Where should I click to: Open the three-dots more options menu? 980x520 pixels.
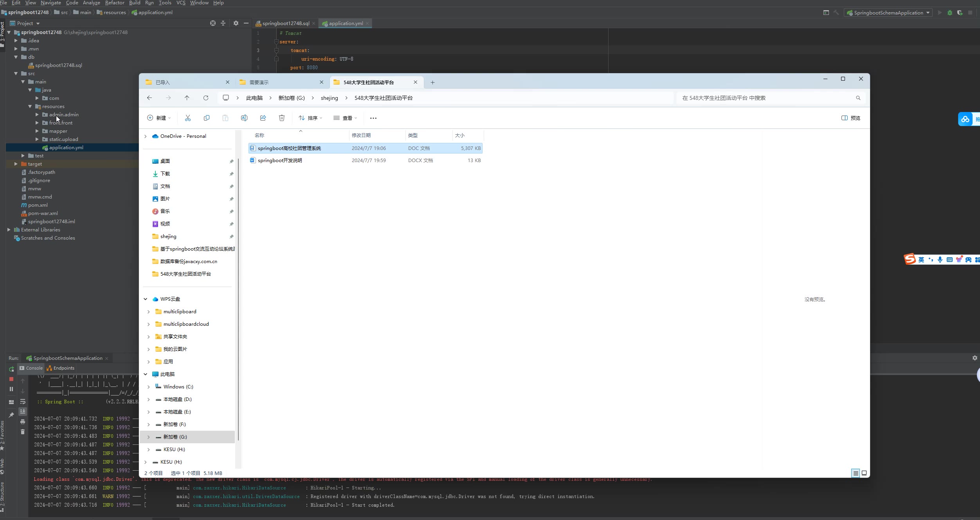pos(373,118)
